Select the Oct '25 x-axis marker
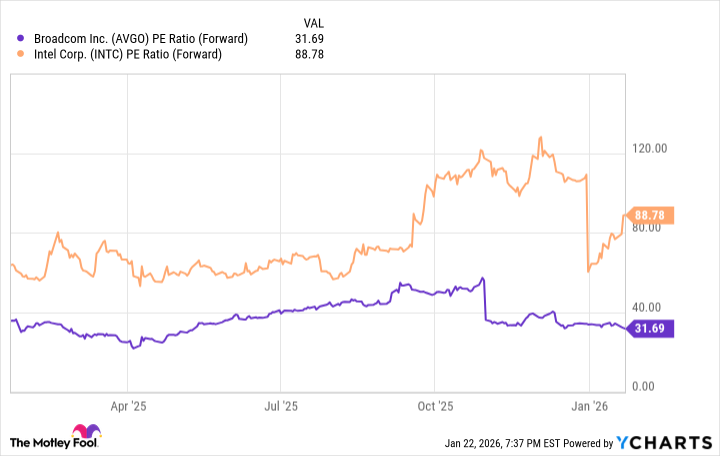This screenshot has width=720, height=456. (435, 407)
